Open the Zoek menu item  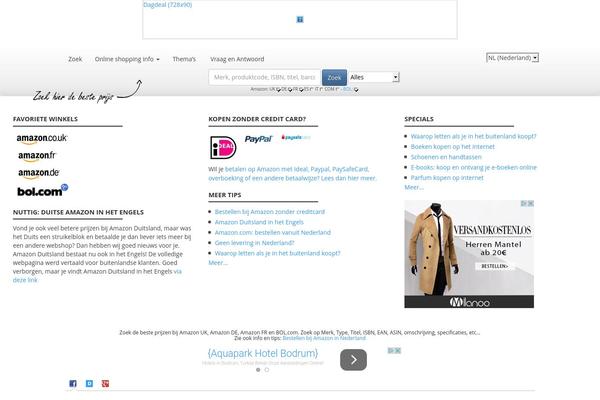pos(75,59)
